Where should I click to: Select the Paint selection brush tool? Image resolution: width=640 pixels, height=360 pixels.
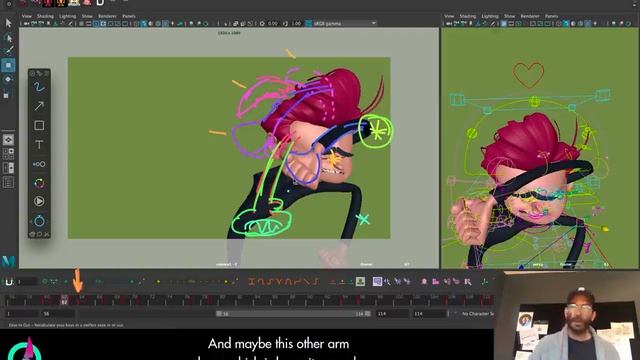8,51
